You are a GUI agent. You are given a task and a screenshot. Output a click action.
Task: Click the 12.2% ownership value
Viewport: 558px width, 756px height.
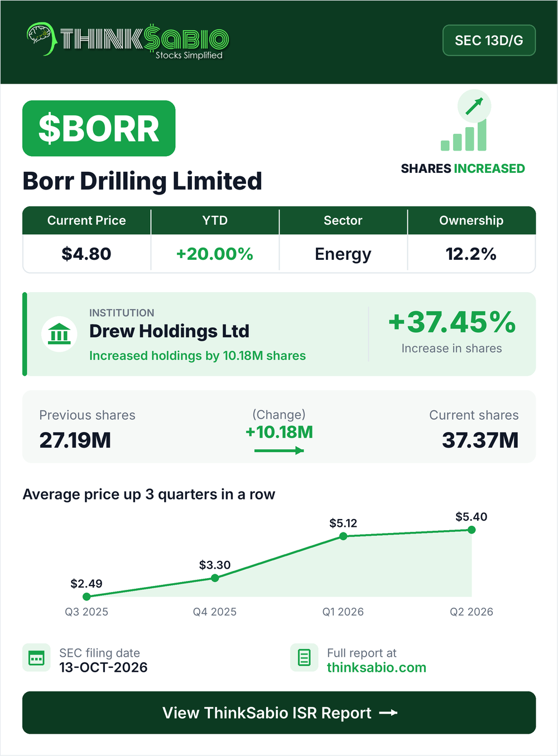pos(472,254)
